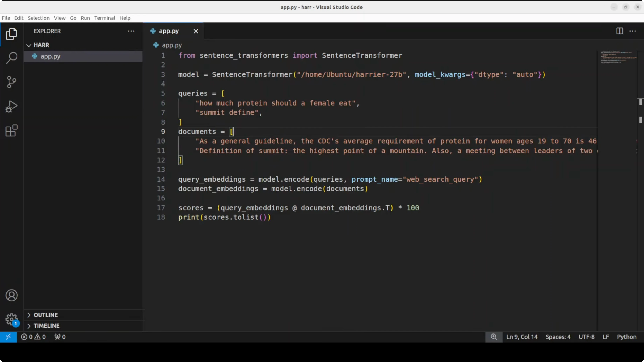644x362 pixels.
Task: Open the Search view in the activity bar
Action: pos(11,58)
